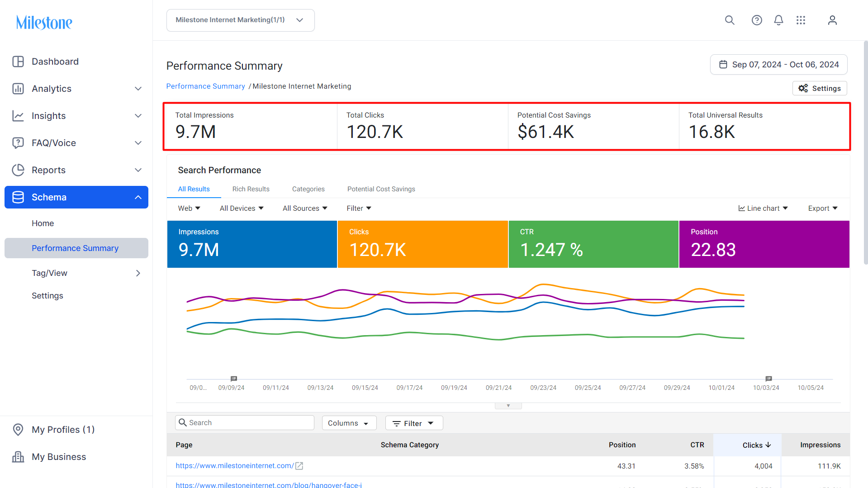
Task: Click the search magnifier icon in header
Action: pyautogui.click(x=730, y=20)
